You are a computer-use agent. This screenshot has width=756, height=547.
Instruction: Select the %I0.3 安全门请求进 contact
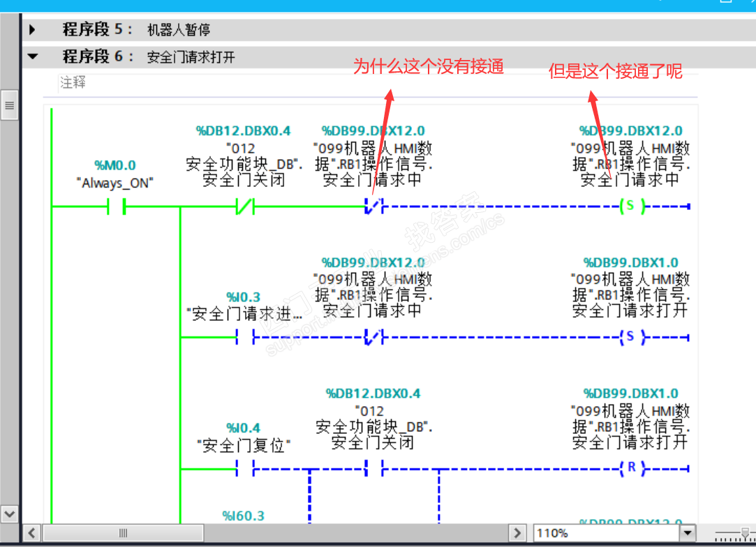[245, 337]
